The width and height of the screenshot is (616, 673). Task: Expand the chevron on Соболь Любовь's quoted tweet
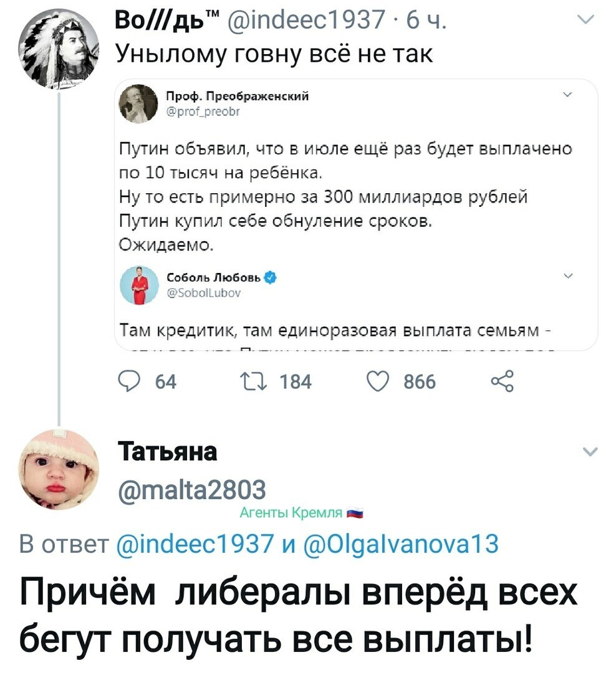click(x=568, y=275)
